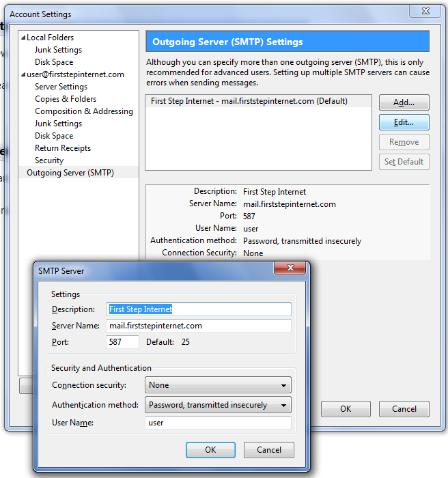Select the First Step Internet server entry

click(x=249, y=102)
